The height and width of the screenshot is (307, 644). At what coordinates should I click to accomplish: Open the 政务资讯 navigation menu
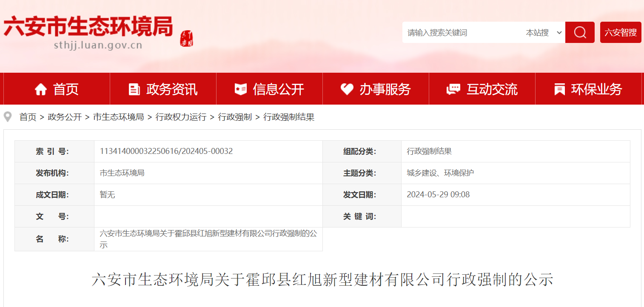pos(163,89)
